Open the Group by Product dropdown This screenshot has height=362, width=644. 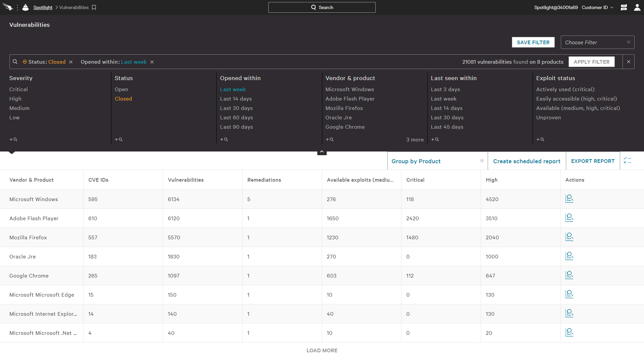[437, 161]
